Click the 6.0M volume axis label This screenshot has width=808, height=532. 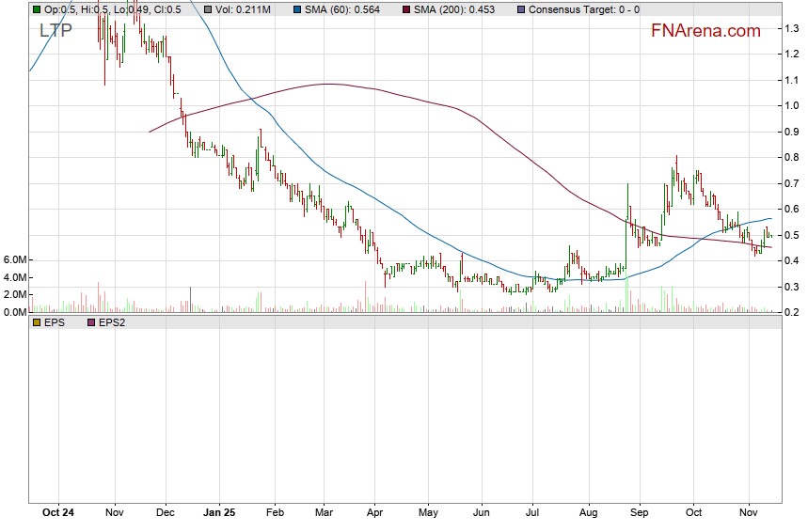point(16,259)
